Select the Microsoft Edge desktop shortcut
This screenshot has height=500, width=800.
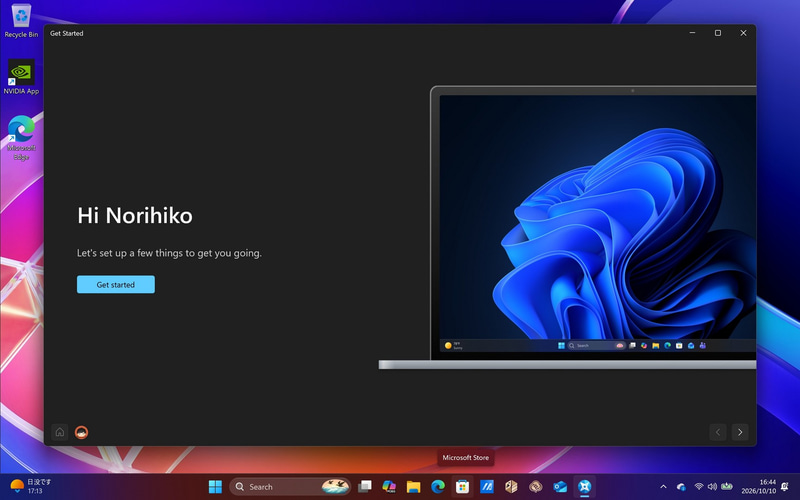[x=21, y=138]
